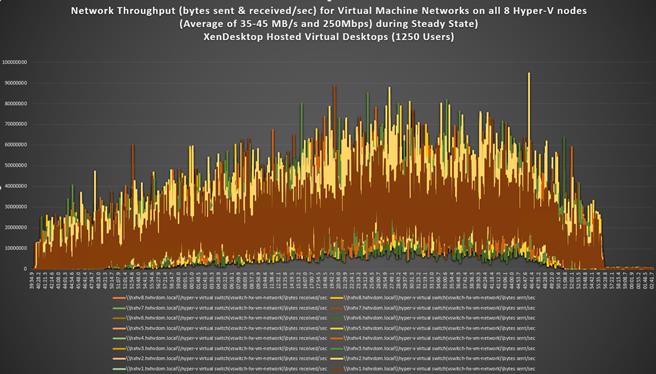The height and width of the screenshot is (374, 656).
Task: Select y-axis label 10000000
Action: click(x=16, y=248)
